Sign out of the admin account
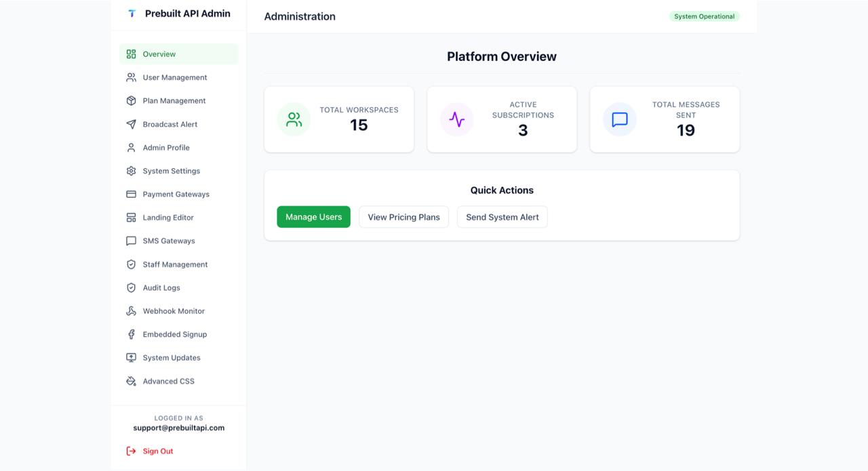The height and width of the screenshot is (471, 868). [x=157, y=451]
